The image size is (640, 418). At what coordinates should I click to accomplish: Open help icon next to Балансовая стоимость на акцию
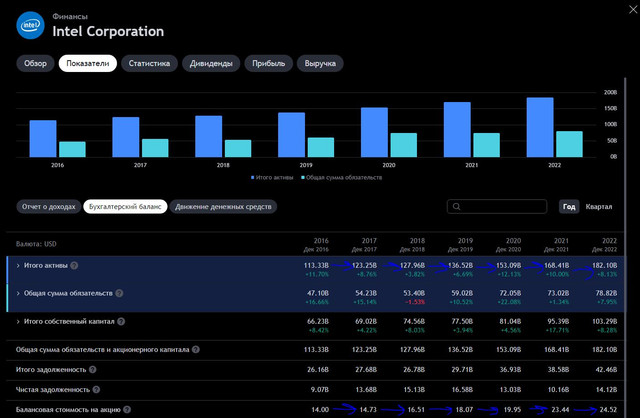tap(127, 409)
